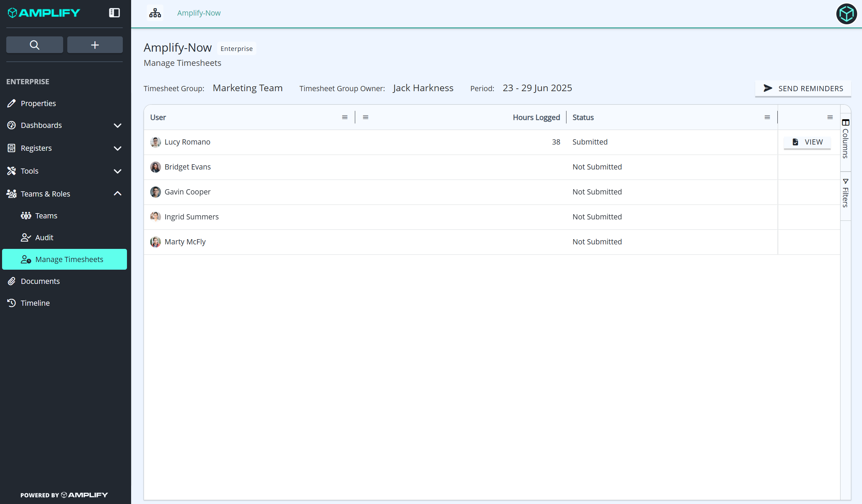The height and width of the screenshot is (504, 862).
Task: Click Marty McFly's Not Submitted status
Action: pyautogui.click(x=597, y=242)
